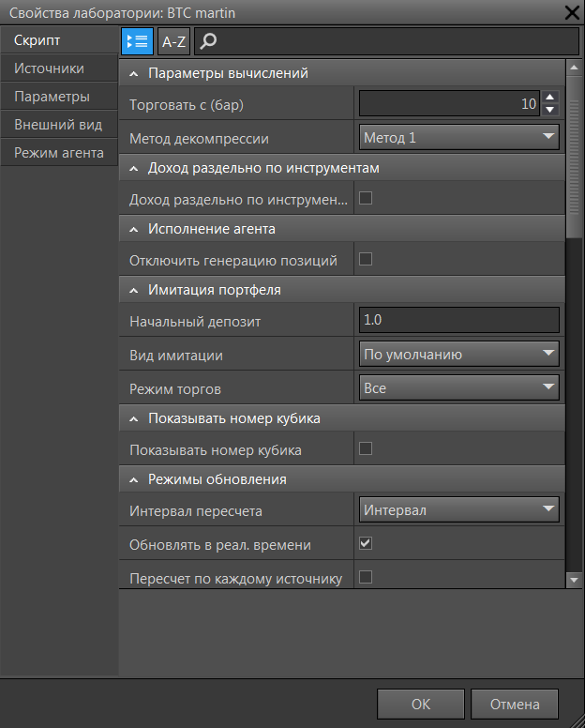Open the 'Режим агента' tab
This screenshot has width=585, height=728.
click(x=58, y=153)
